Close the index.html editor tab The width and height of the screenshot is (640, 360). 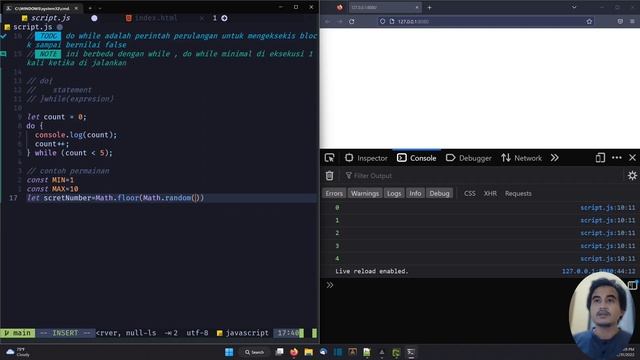(202, 18)
